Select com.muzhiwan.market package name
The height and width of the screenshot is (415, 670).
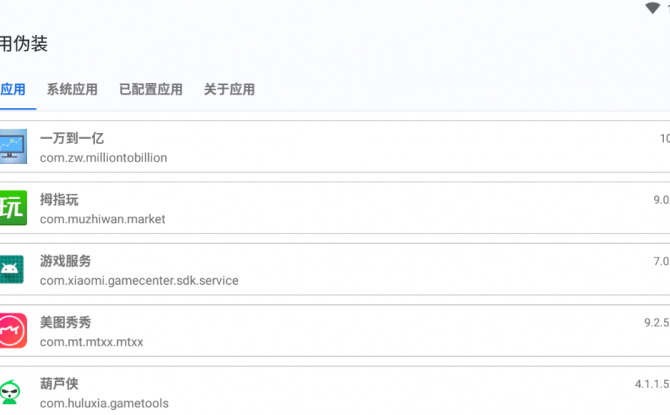103,219
